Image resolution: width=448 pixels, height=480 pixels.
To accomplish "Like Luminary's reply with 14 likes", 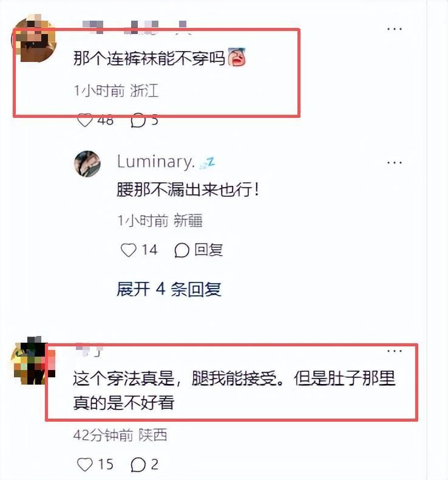I will click(x=129, y=250).
